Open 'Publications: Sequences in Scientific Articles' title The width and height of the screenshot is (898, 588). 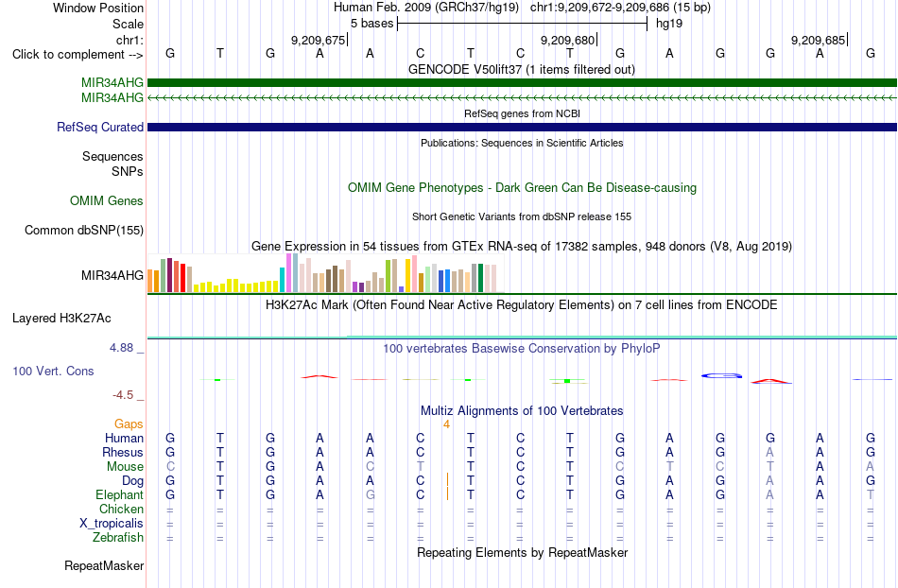[522, 143]
